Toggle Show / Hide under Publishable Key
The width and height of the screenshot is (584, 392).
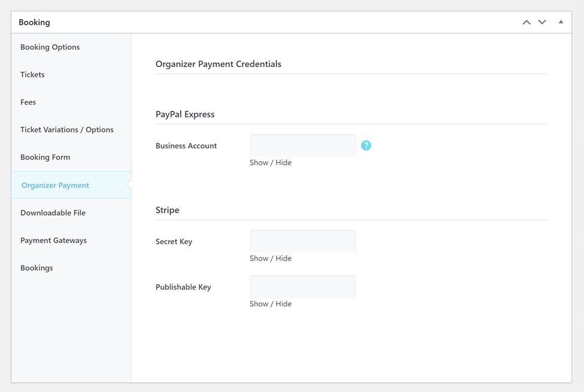[x=270, y=303]
